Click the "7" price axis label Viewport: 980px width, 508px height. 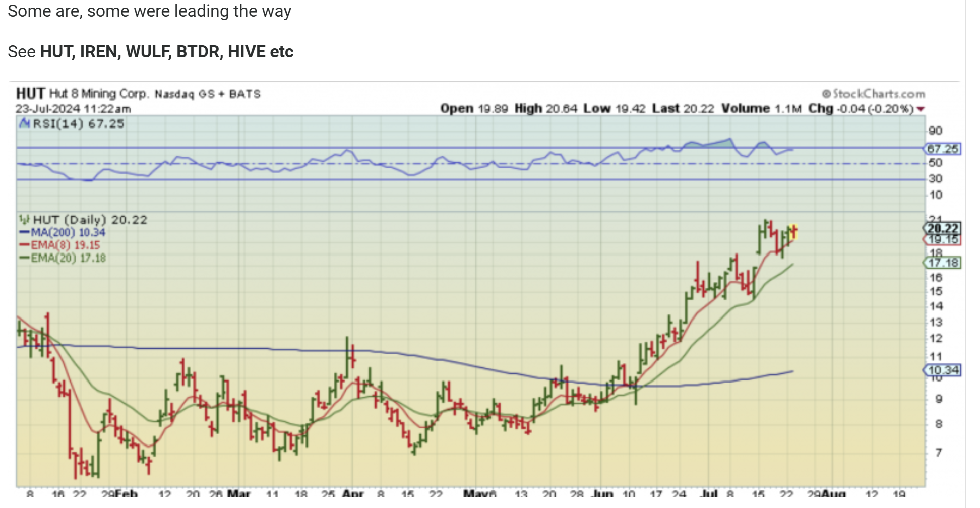tap(939, 453)
